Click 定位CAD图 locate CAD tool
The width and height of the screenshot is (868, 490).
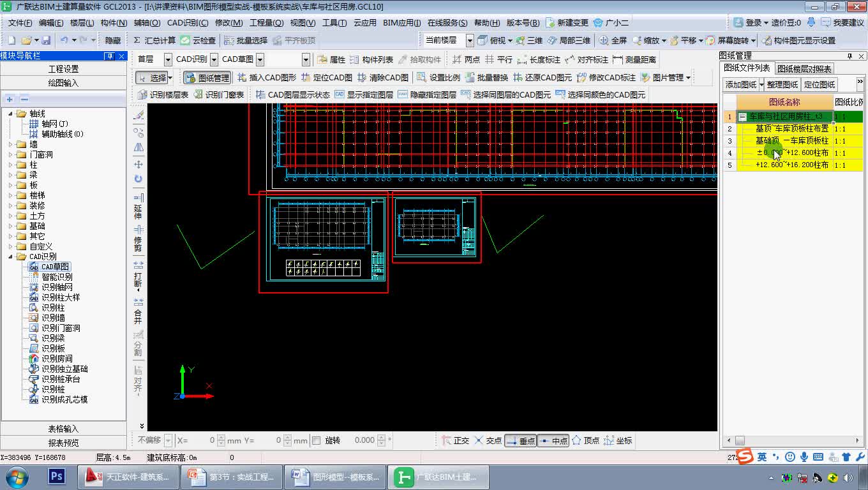tap(327, 77)
